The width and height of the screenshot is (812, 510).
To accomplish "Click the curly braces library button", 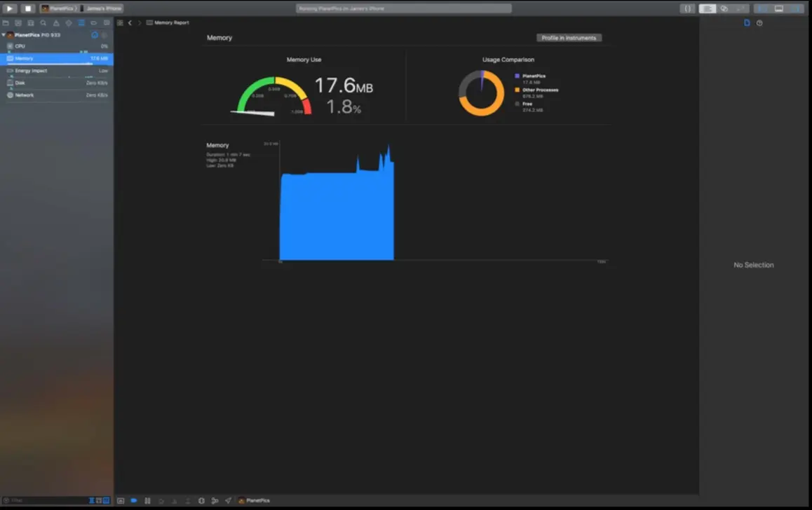I will [x=687, y=8].
